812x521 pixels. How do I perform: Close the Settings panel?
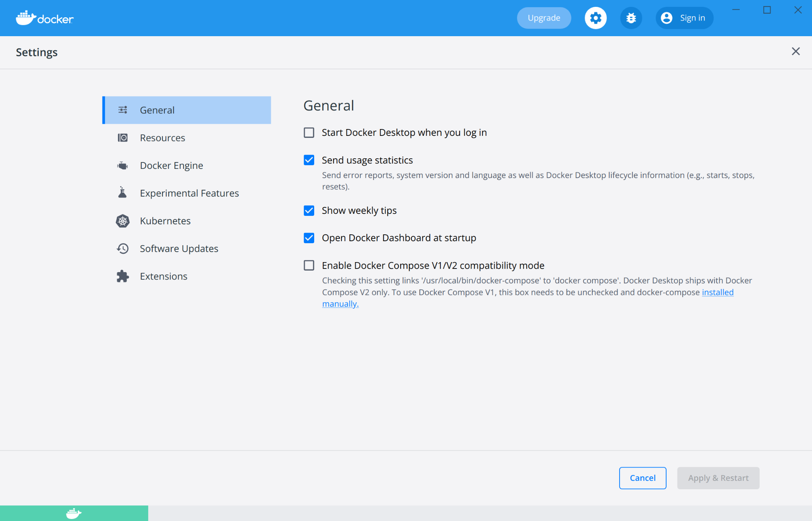[x=796, y=51]
